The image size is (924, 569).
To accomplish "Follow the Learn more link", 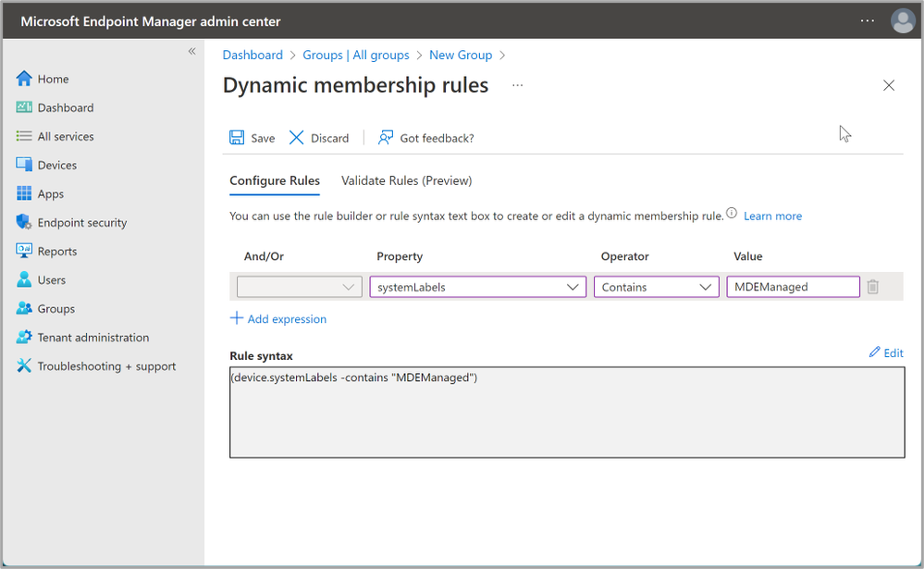I will pos(772,216).
